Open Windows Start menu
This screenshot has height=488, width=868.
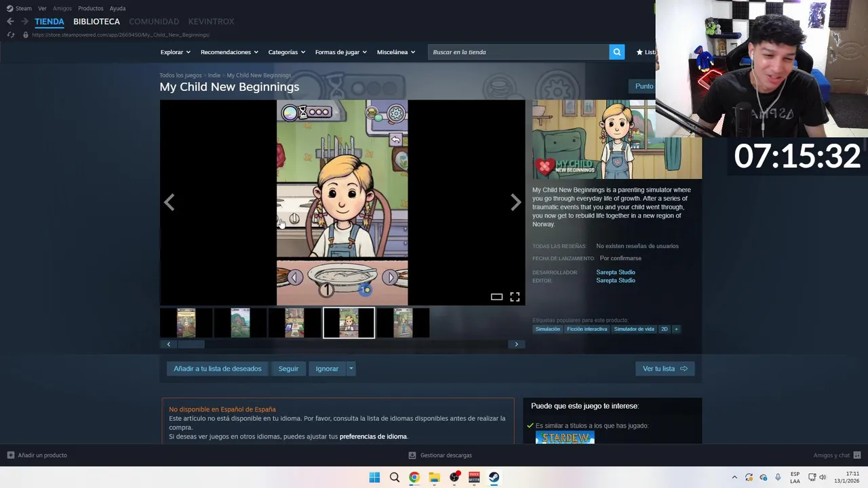pos(374,477)
